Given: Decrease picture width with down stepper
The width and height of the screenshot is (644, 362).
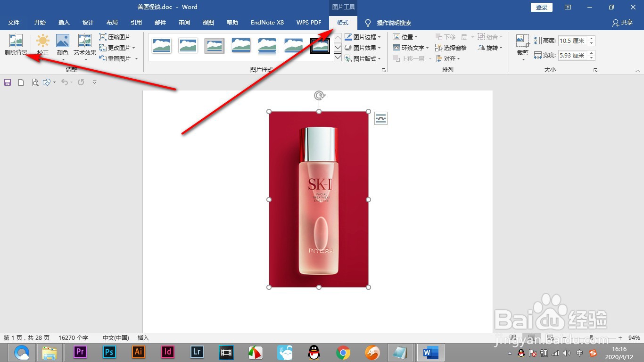Looking at the screenshot, I should coord(592,58).
